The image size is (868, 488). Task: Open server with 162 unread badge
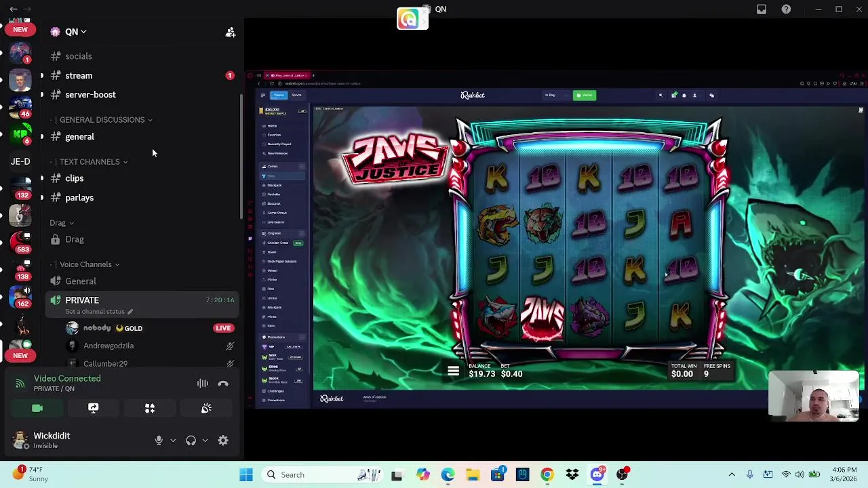click(x=20, y=297)
